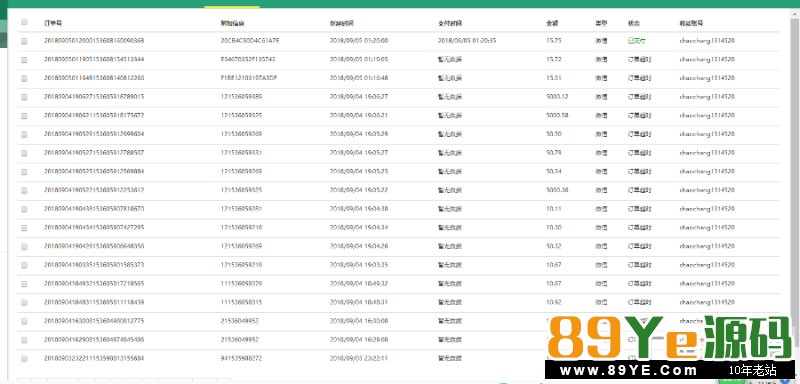Image resolution: width=800 pixels, height=384 pixels.
Task: Open the active tab with yellow underline
Action: pyautogui.click(x=232, y=4)
